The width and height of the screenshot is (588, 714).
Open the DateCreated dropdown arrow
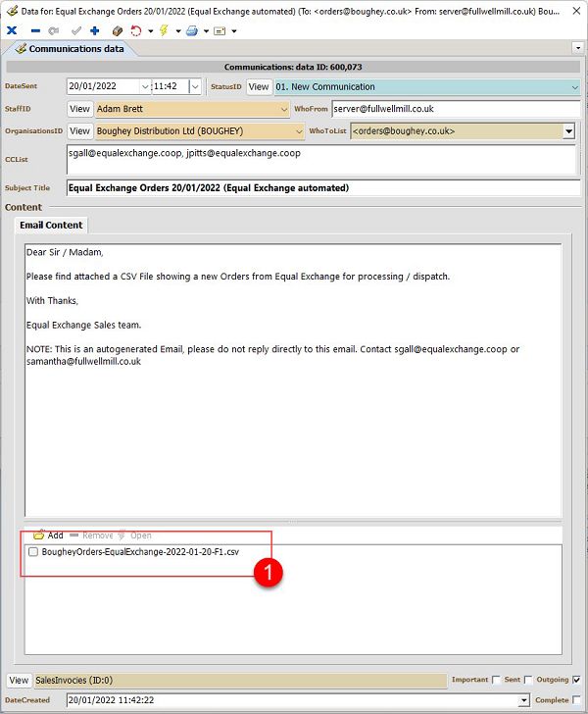click(524, 700)
